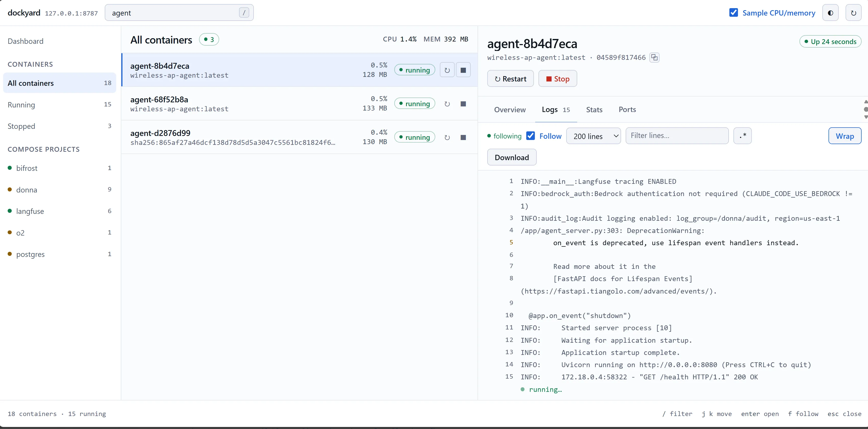This screenshot has height=429, width=868.
Task: Open the Ports tab
Action: (x=627, y=109)
